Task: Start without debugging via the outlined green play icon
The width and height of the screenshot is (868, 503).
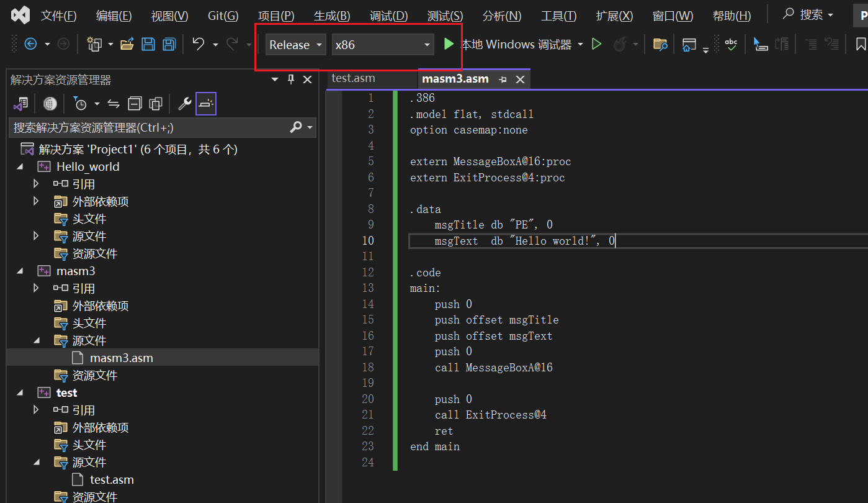Action: pyautogui.click(x=597, y=44)
